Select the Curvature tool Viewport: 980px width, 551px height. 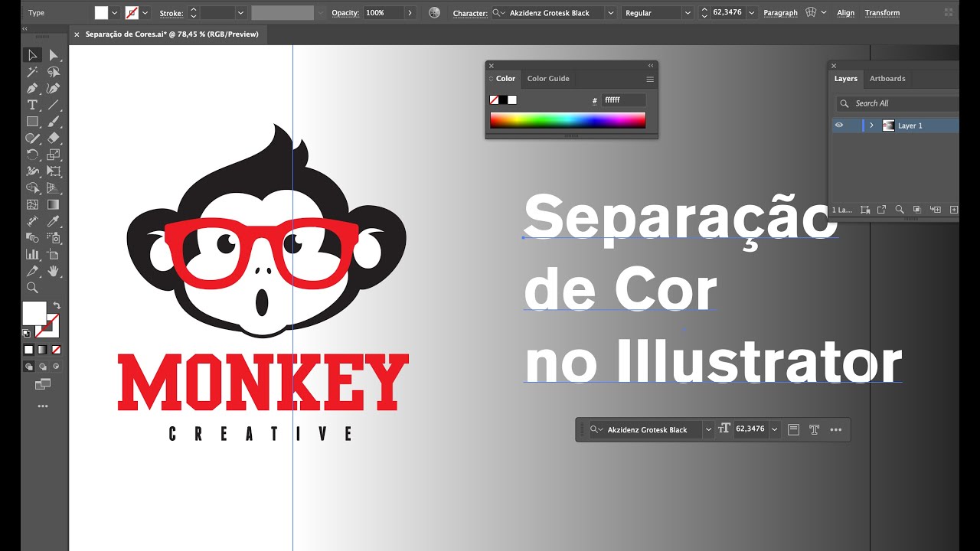click(54, 89)
